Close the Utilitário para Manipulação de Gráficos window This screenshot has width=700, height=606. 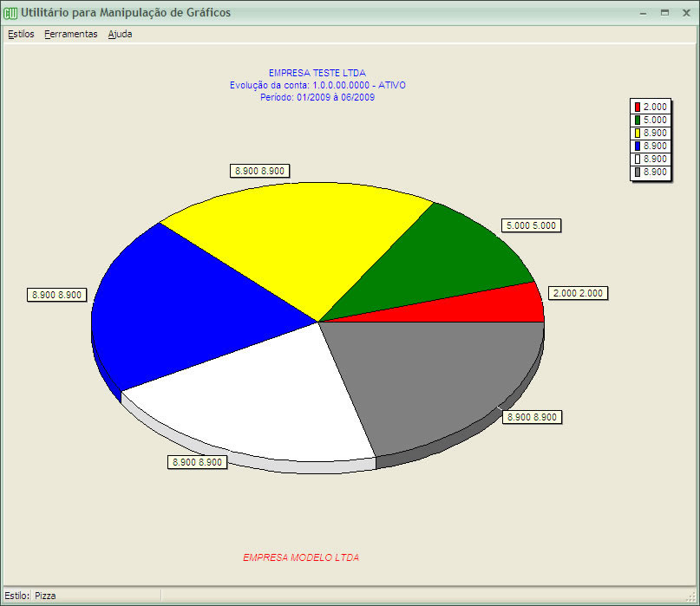pyautogui.click(x=687, y=13)
